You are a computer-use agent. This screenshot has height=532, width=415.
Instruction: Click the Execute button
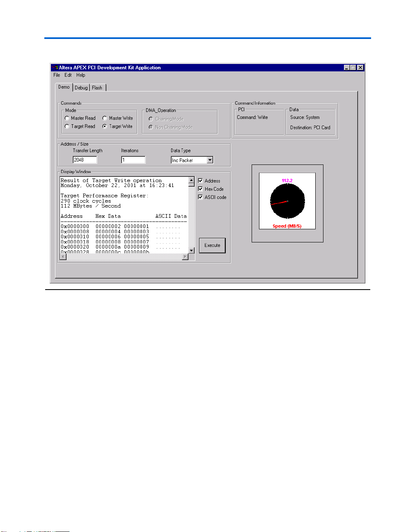point(212,245)
